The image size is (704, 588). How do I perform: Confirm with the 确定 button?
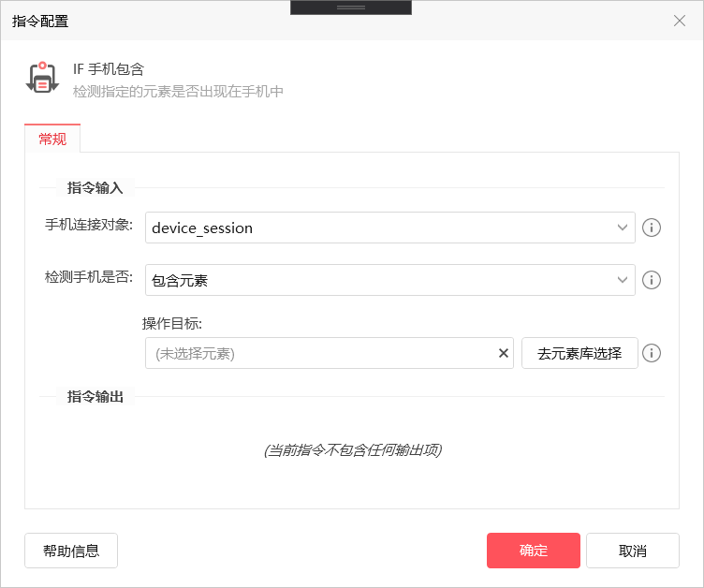click(x=534, y=551)
